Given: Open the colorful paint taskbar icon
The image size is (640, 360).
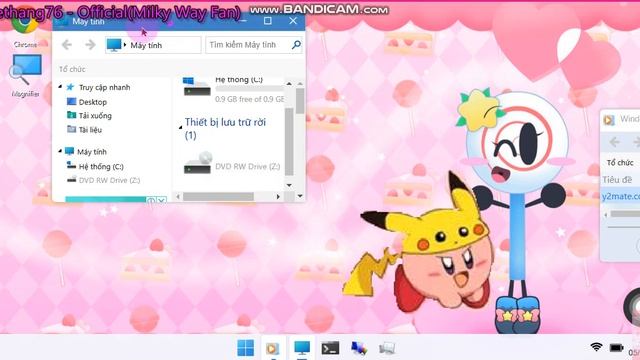Looking at the screenshot, I should (359, 348).
